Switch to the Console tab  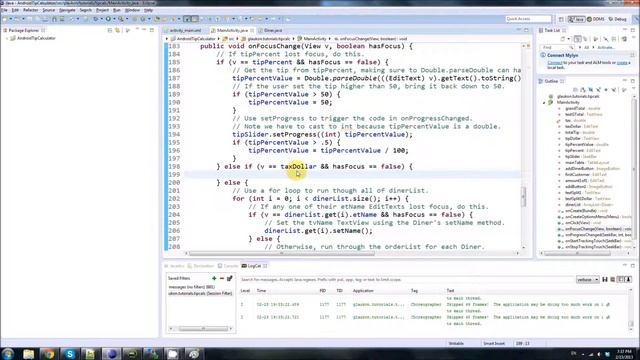click(228, 266)
